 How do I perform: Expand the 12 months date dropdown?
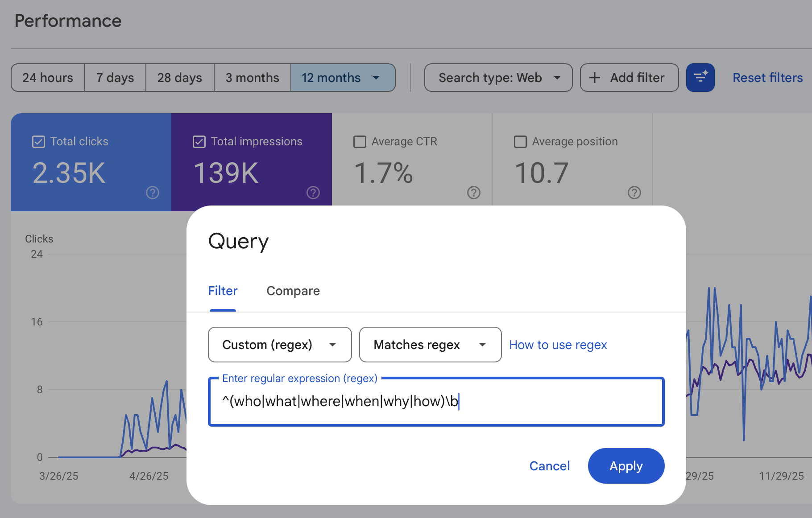376,78
